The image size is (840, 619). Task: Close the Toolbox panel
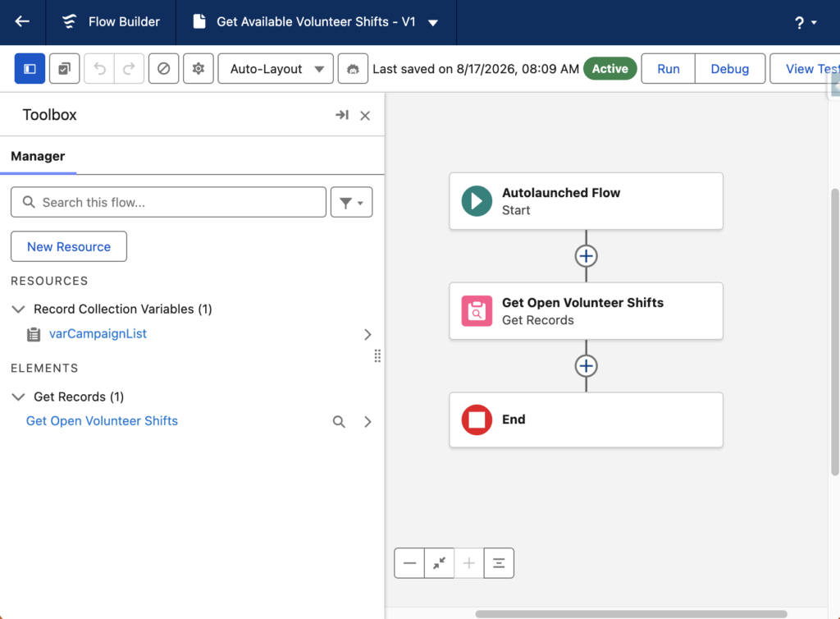[x=365, y=115]
